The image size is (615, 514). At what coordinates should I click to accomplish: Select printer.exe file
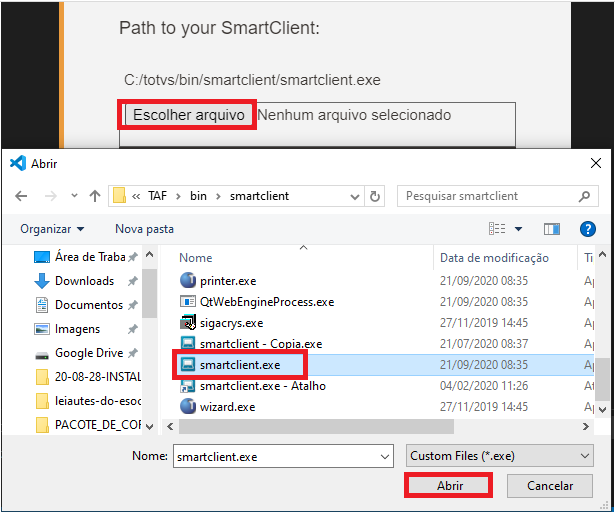click(x=228, y=281)
